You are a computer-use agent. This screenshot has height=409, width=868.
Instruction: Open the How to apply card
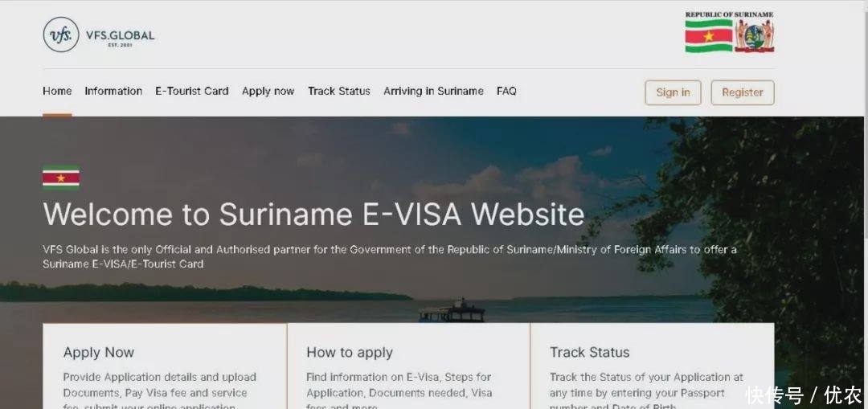pyautogui.click(x=408, y=366)
